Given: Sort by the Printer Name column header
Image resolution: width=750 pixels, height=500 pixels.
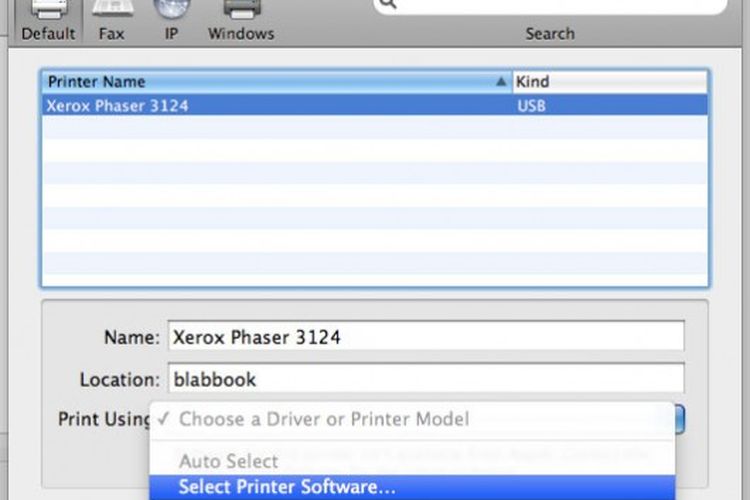Looking at the screenshot, I should pyautogui.click(x=277, y=82).
